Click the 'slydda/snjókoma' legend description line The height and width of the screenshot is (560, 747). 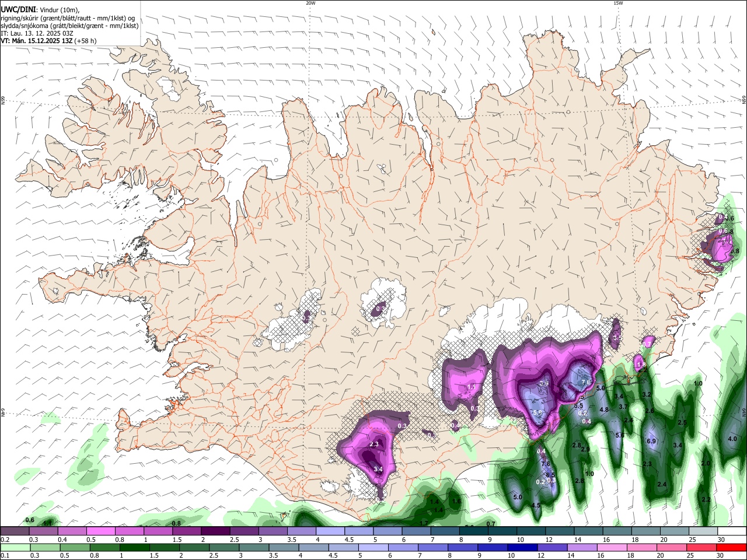[69, 26]
